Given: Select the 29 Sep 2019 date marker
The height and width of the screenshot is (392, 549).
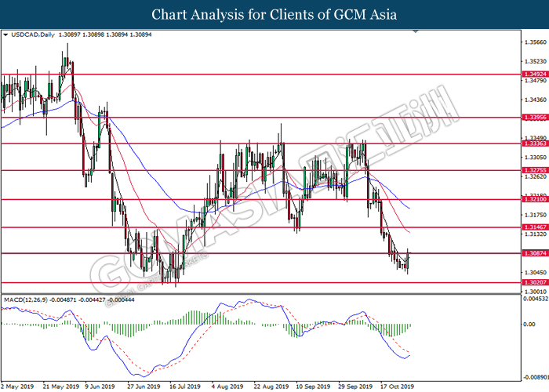Looking at the screenshot, I should click(353, 386).
